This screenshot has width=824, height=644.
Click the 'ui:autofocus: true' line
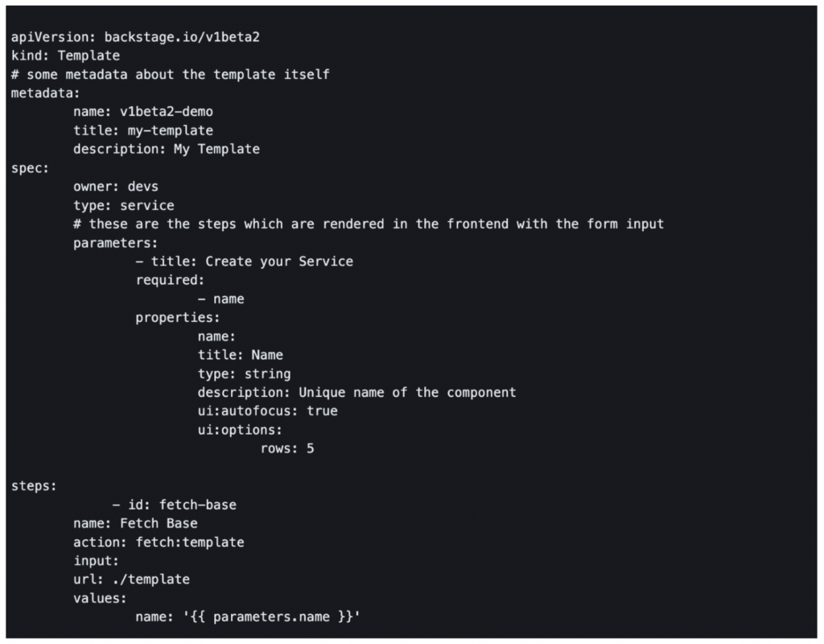pyautogui.click(x=267, y=411)
